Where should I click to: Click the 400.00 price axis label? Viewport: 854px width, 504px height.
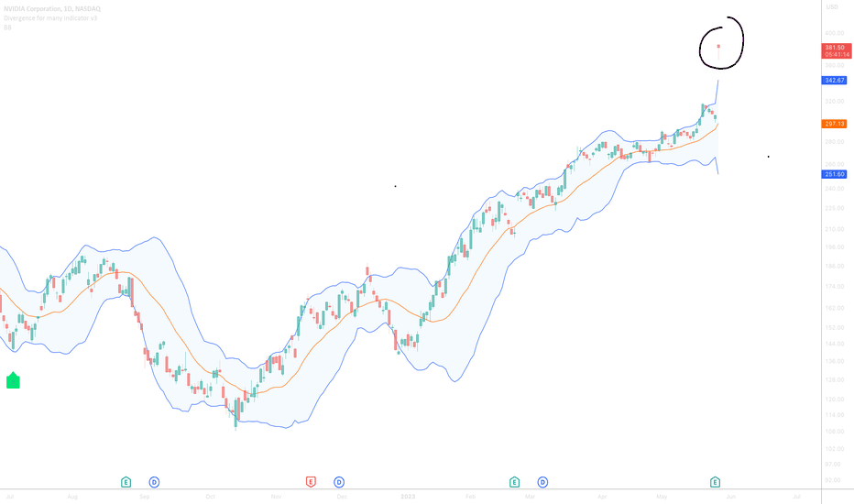click(834, 33)
